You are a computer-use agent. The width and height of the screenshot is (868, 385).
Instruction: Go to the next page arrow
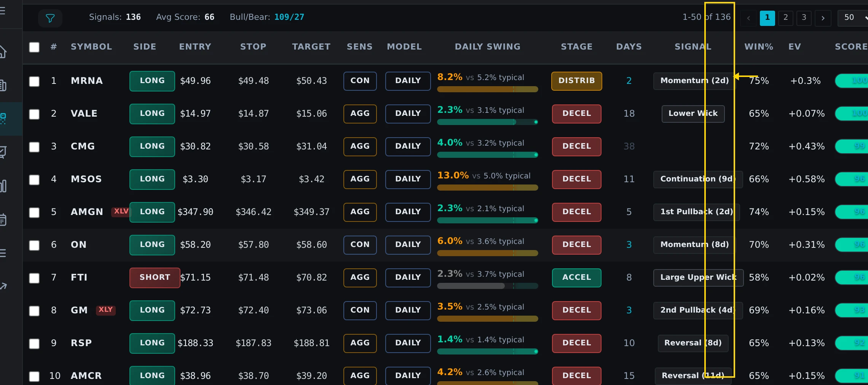(823, 18)
